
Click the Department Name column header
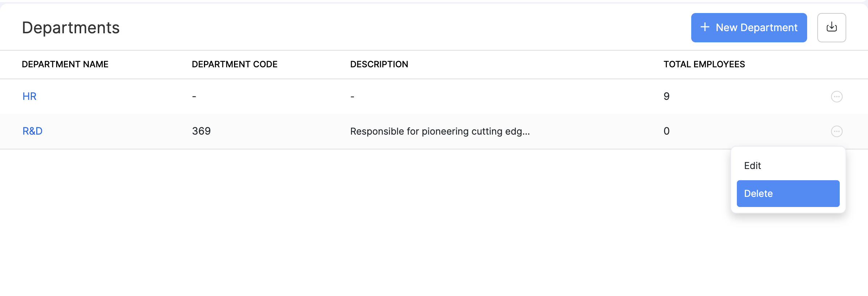coord(65,64)
